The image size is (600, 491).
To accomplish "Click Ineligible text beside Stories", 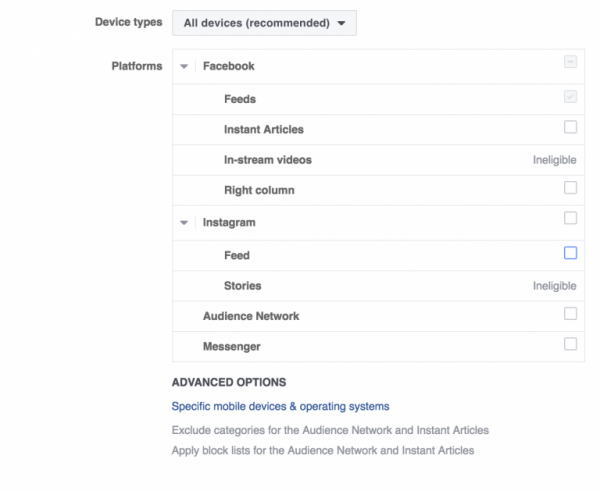I will tap(554, 286).
